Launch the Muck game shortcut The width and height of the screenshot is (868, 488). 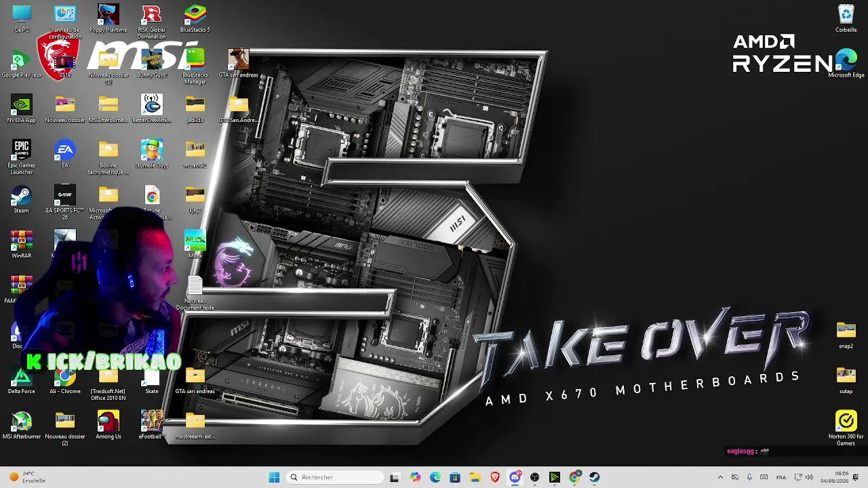coord(195,245)
